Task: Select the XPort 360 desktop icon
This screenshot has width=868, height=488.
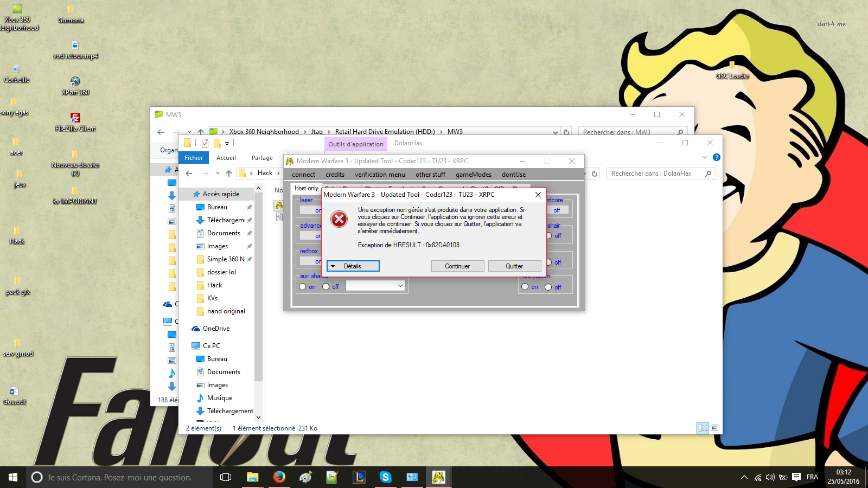Action: pos(75,86)
